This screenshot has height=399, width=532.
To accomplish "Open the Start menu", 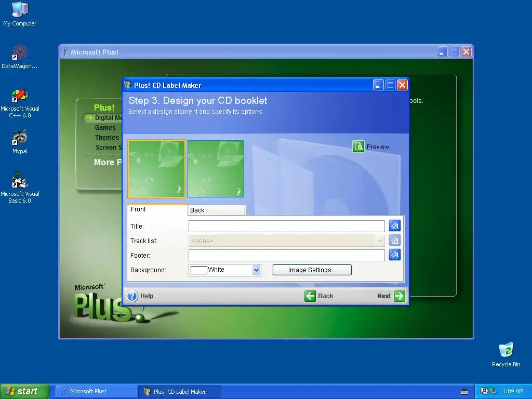I will point(24,391).
